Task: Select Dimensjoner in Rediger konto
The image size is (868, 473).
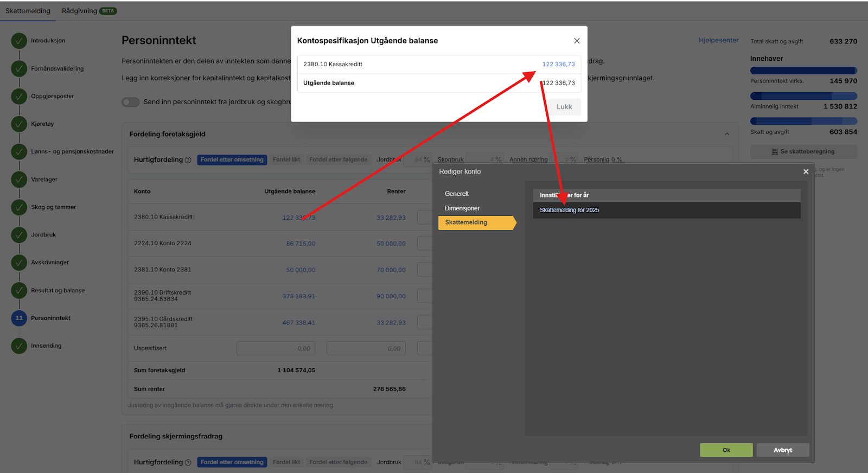Action: tap(462, 208)
